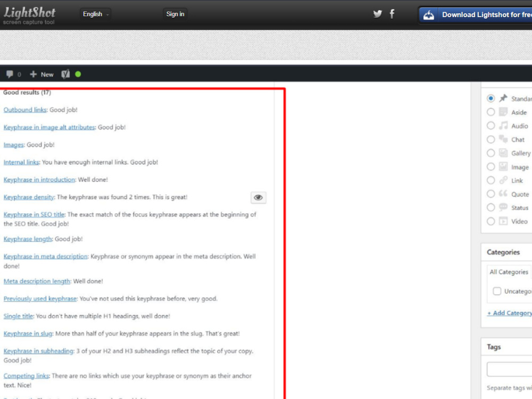Open the Keyphrase in slug link
This screenshot has height=399, width=532.
tap(28, 334)
